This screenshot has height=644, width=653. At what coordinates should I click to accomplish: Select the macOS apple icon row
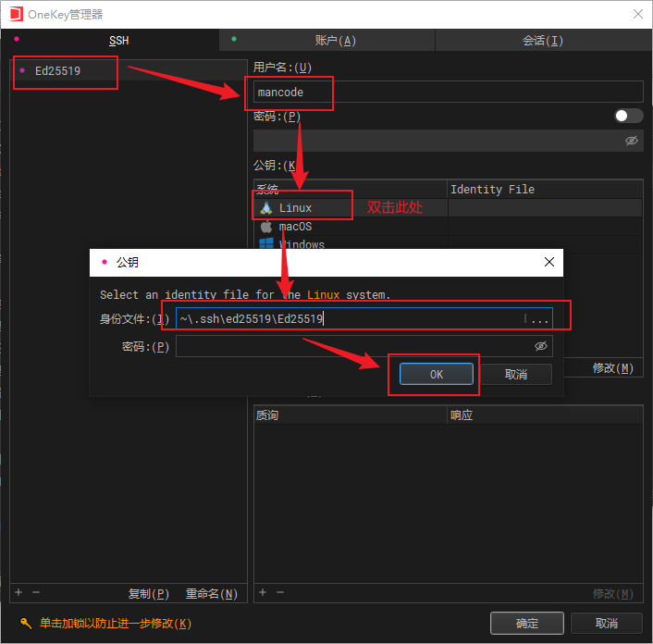click(266, 227)
